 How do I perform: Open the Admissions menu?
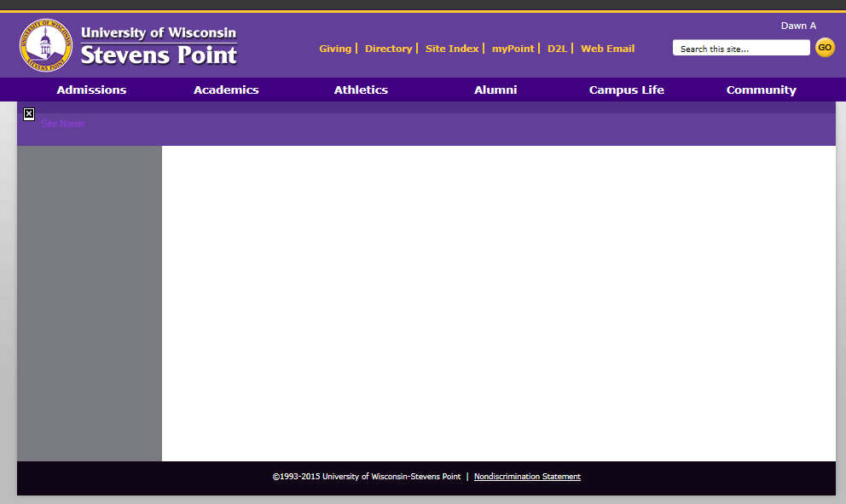pos(90,90)
